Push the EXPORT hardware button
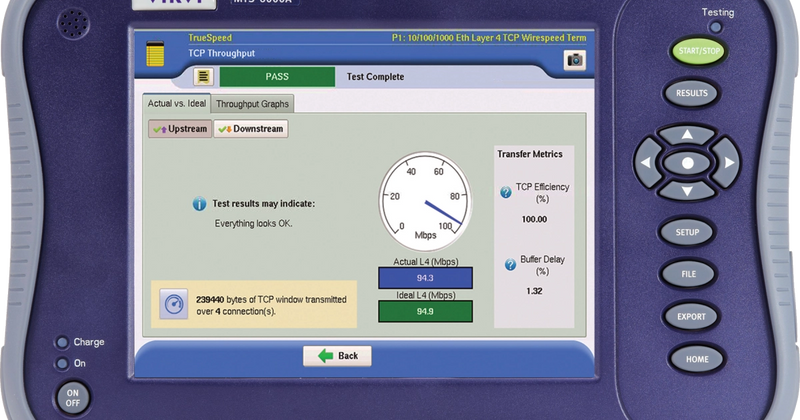The image size is (800, 420). point(691,316)
